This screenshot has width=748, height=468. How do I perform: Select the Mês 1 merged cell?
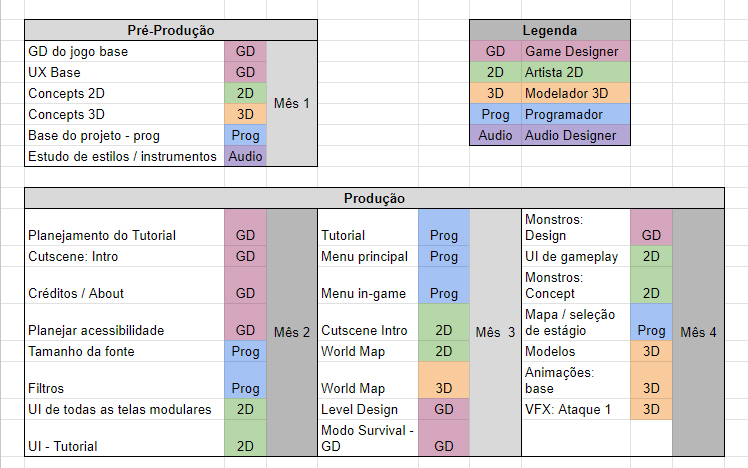tap(292, 103)
